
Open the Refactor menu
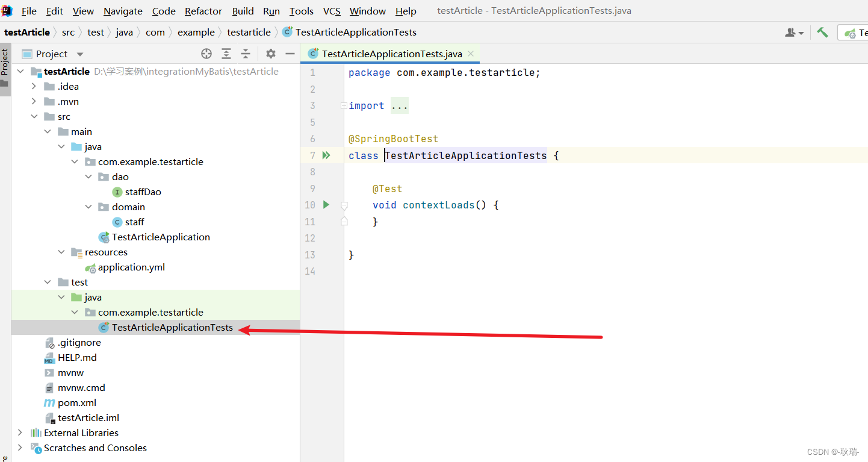203,11
